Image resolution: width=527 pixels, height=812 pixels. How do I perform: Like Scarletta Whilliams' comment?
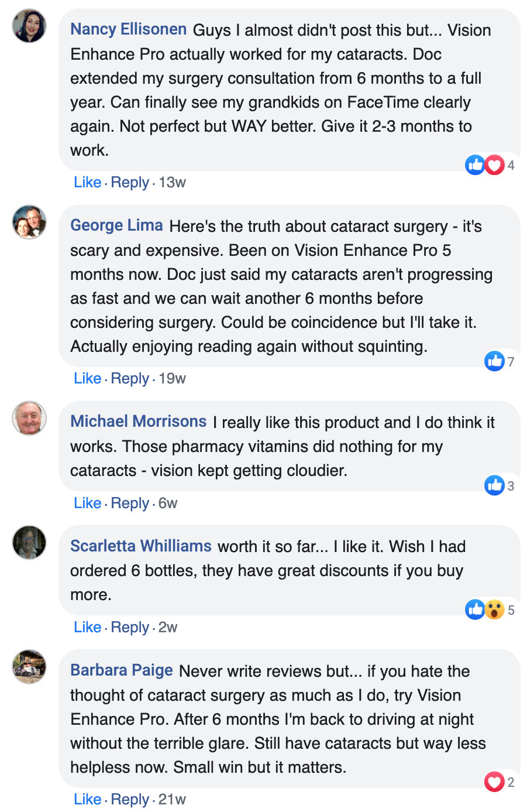click(87, 628)
